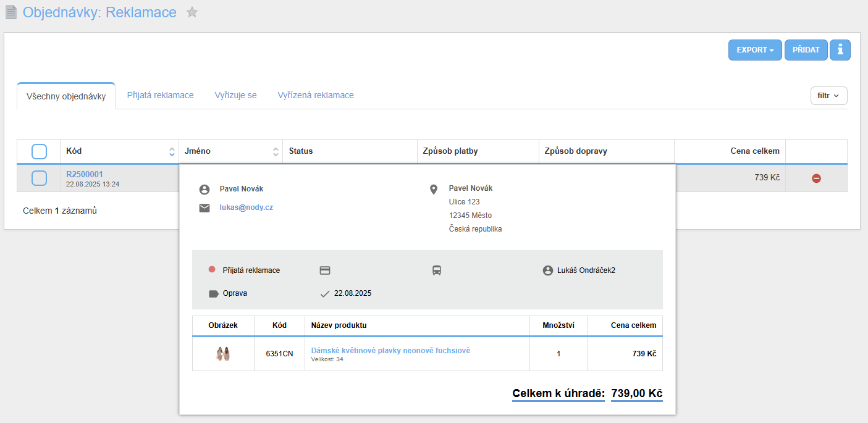Toggle the select-all checkbox in table header

39,151
